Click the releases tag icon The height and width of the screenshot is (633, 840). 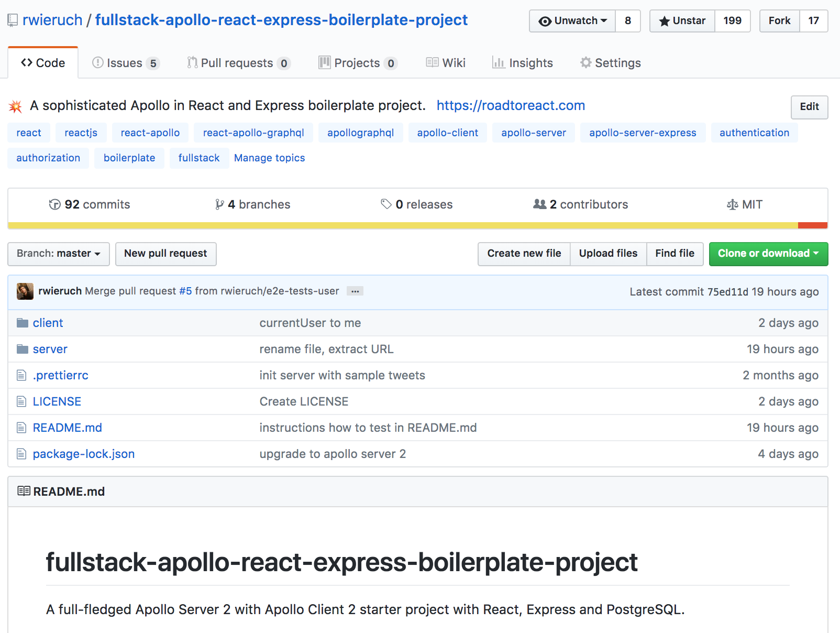[386, 204]
